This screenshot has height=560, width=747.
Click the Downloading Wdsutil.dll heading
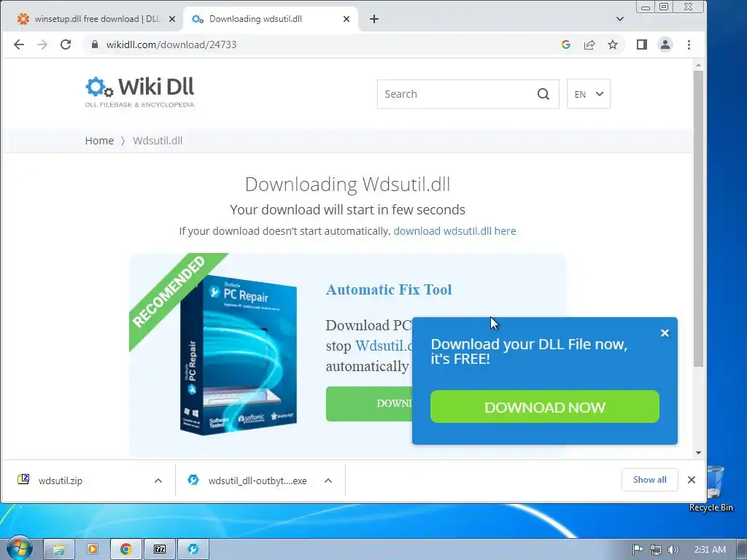347,184
